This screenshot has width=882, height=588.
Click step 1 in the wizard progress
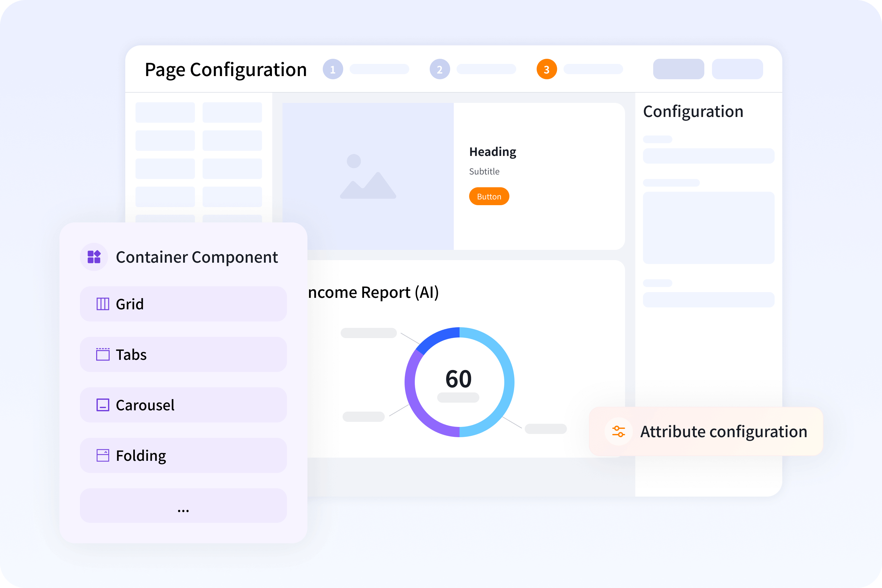coord(333,69)
